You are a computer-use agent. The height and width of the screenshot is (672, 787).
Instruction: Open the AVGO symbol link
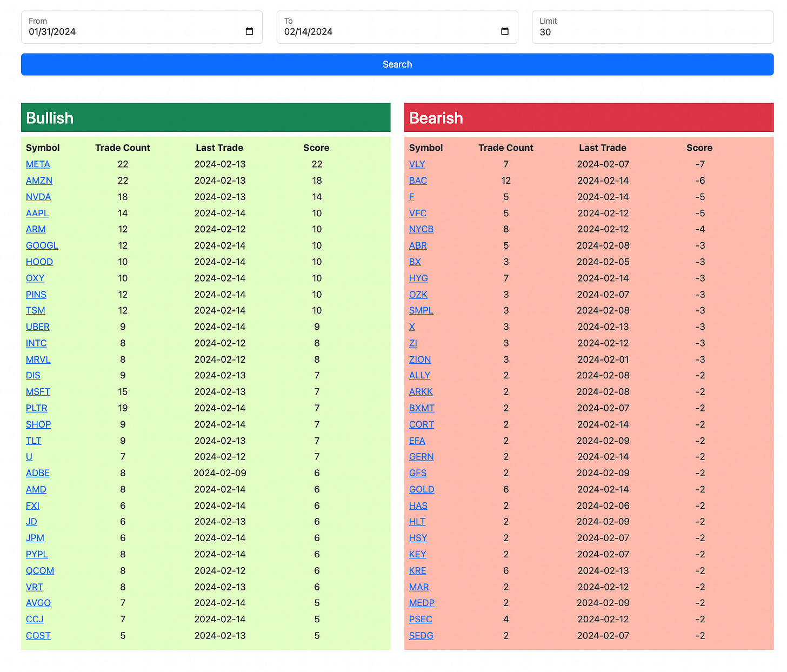(x=38, y=603)
